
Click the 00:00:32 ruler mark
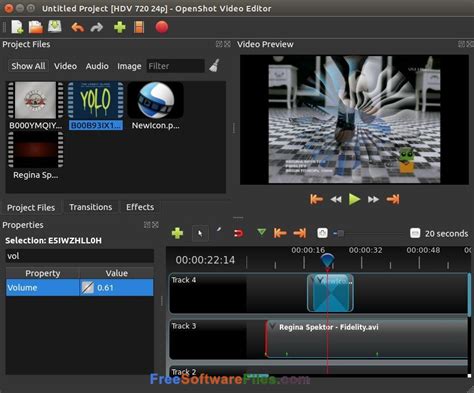[x=365, y=250]
